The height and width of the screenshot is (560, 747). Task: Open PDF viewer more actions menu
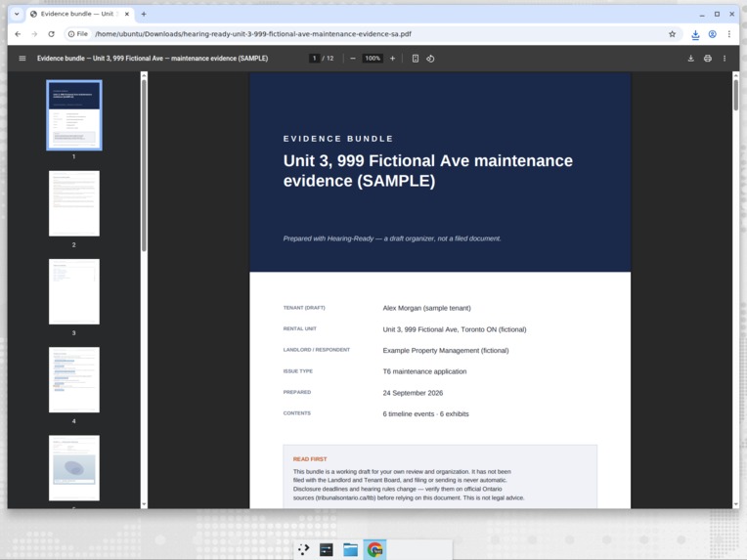tap(725, 58)
